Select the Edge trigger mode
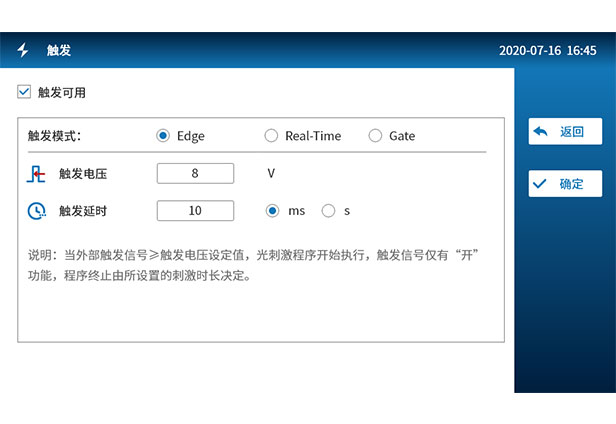The image size is (616, 424). click(x=163, y=136)
